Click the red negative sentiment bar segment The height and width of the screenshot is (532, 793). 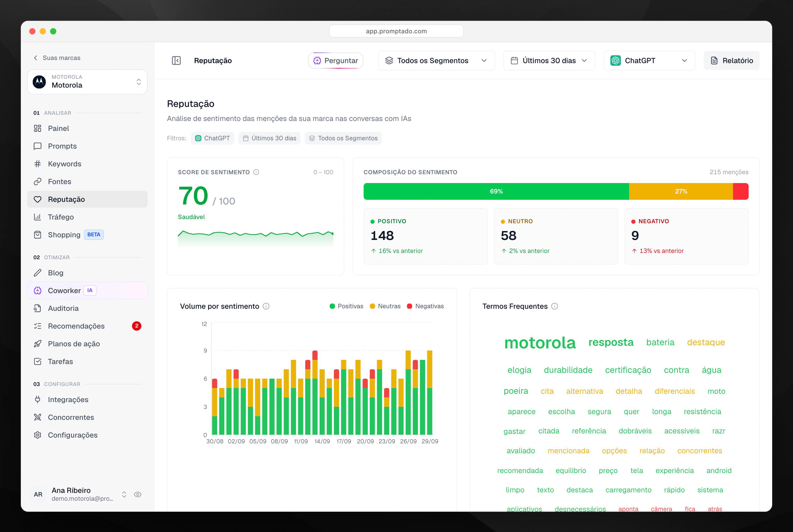pyautogui.click(x=741, y=191)
